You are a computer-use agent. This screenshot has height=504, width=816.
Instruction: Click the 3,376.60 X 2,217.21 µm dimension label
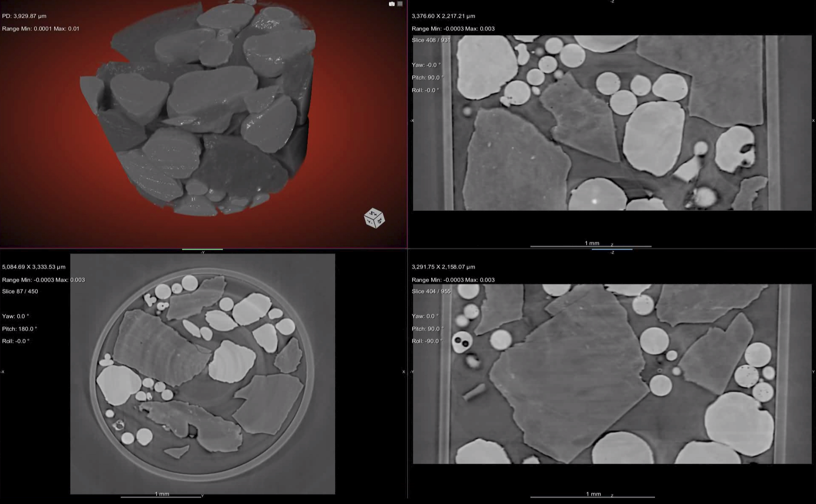443,16
